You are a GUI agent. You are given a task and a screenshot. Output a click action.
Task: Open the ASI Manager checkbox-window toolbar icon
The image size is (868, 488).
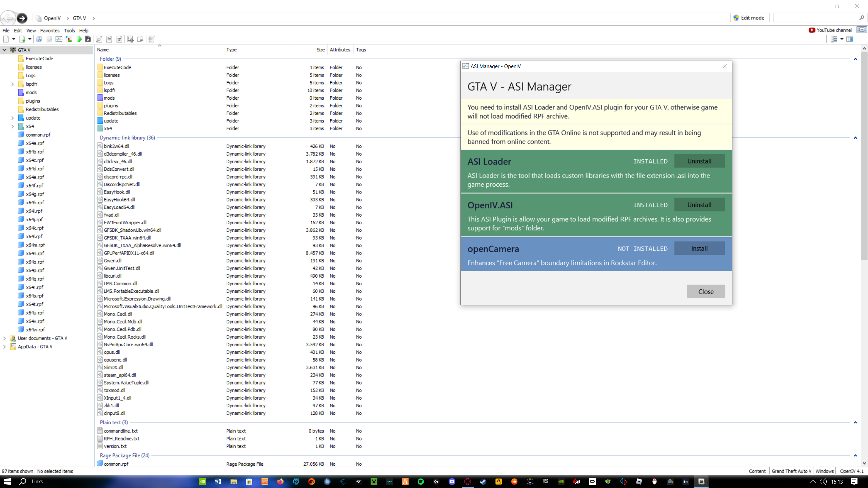(x=59, y=39)
